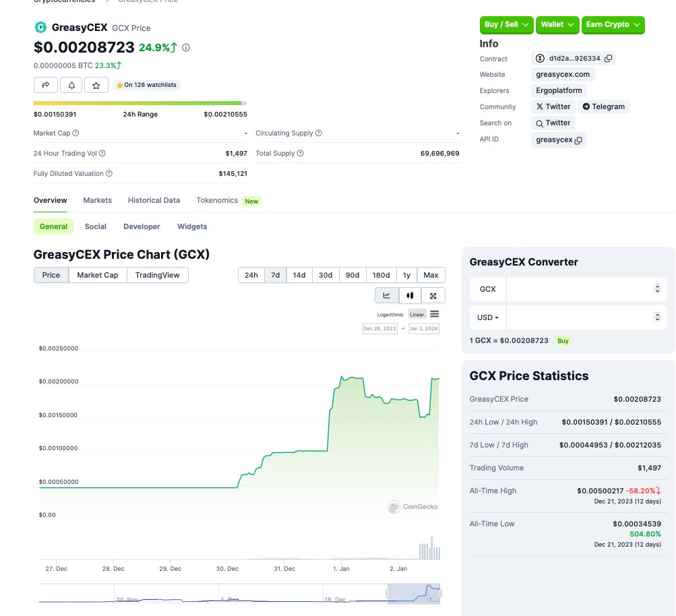Viewport: 676px width, 616px height.
Task: Open the Historical Data tab
Action: pos(154,200)
